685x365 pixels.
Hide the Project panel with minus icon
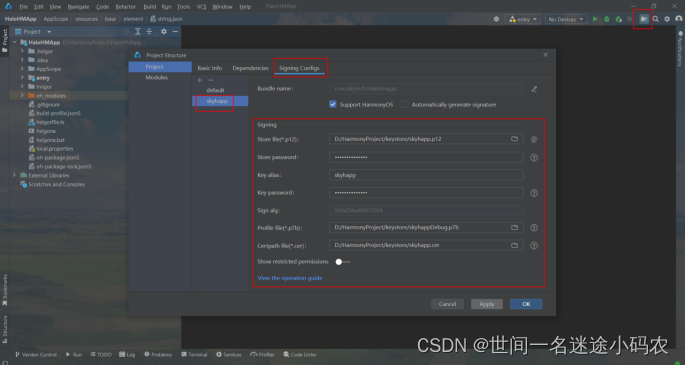[175, 31]
